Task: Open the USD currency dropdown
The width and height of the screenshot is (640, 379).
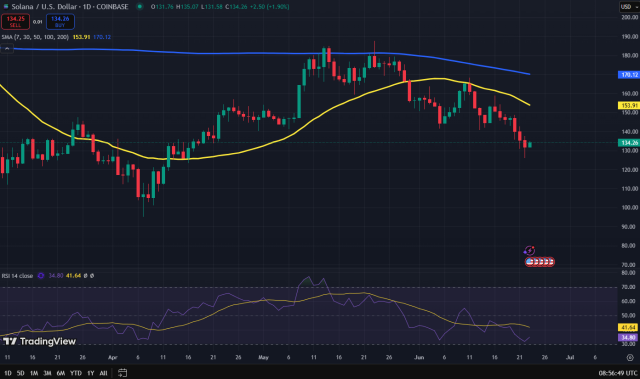Action: coord(629,7)
